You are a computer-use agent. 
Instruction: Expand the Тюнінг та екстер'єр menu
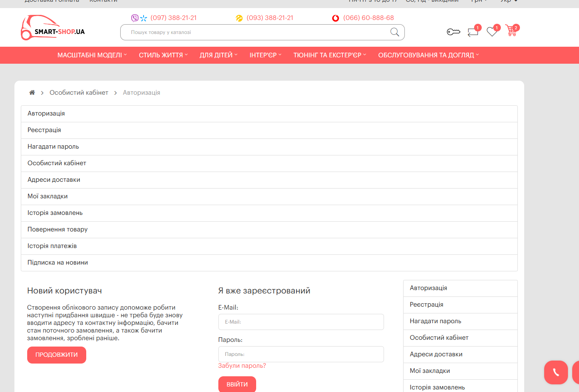click(329, 55)
